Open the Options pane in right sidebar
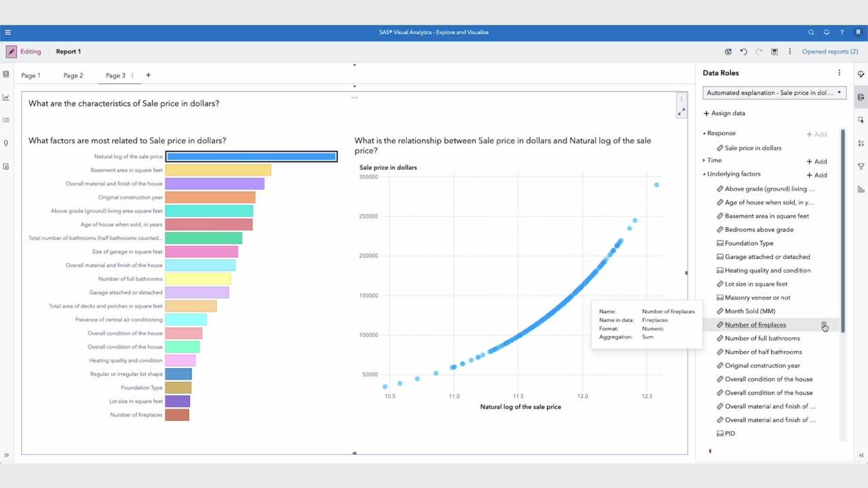 [x=861, y=74]
